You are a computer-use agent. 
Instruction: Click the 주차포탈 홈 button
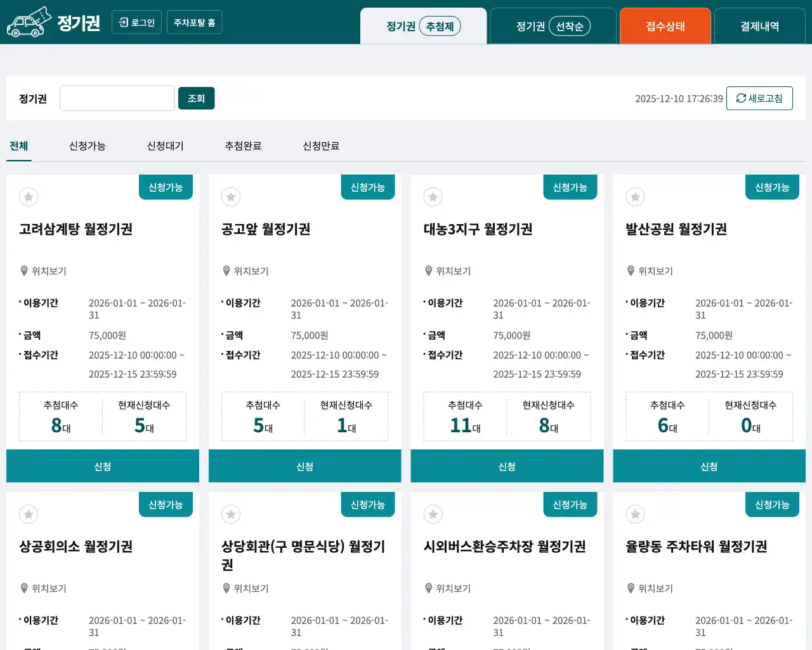[x=194, y=22]
